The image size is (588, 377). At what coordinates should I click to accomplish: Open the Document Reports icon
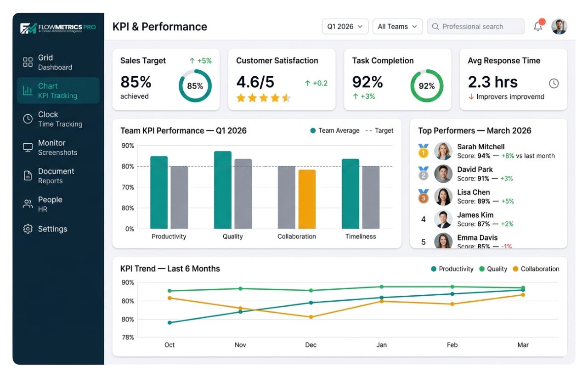(x=28, y=175)
